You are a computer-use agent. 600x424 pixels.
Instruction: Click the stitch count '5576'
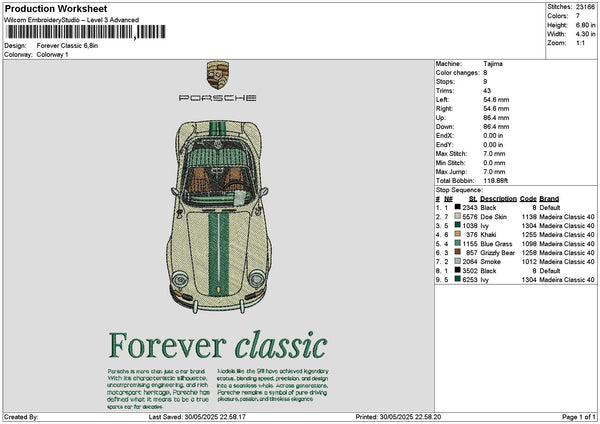[x=470, y=217]
